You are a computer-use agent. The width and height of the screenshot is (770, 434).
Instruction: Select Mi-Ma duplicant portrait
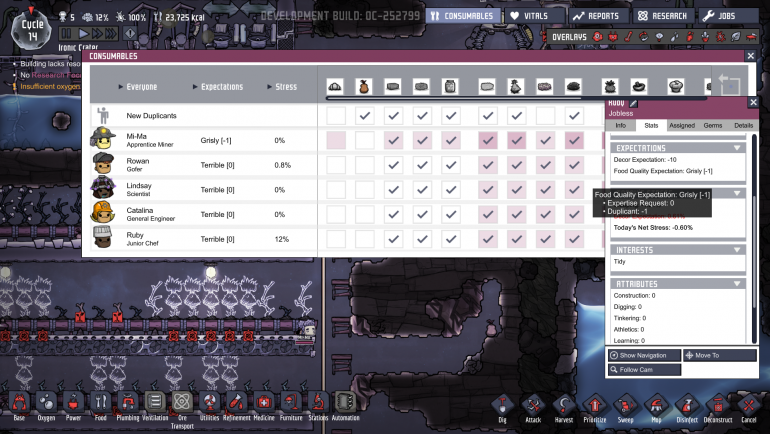pyautogui.click(x=103, y=138)
